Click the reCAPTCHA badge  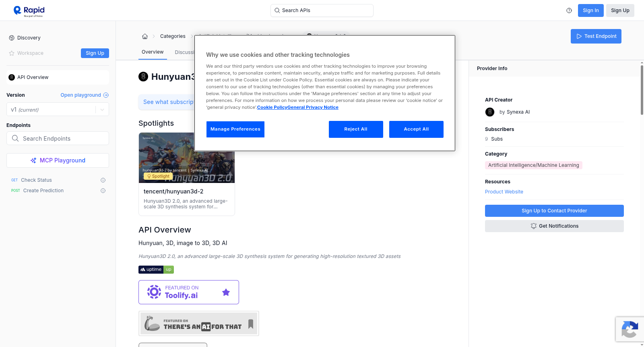630,329
